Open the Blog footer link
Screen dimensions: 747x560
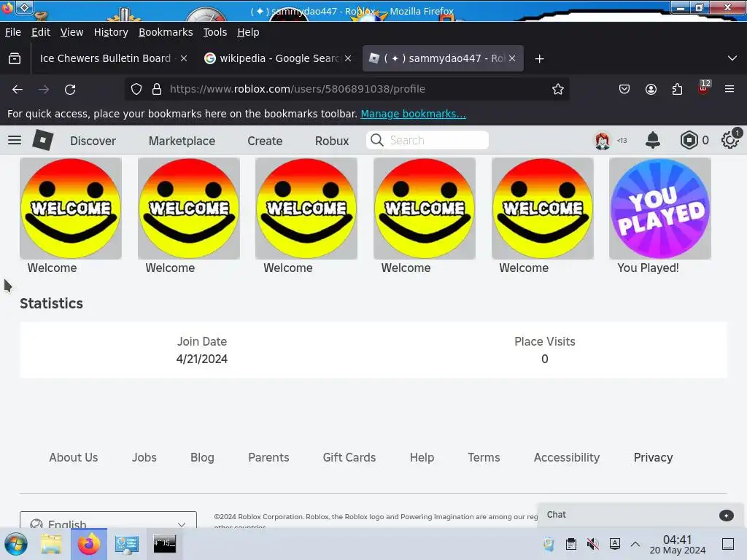(x=202, y=458)
